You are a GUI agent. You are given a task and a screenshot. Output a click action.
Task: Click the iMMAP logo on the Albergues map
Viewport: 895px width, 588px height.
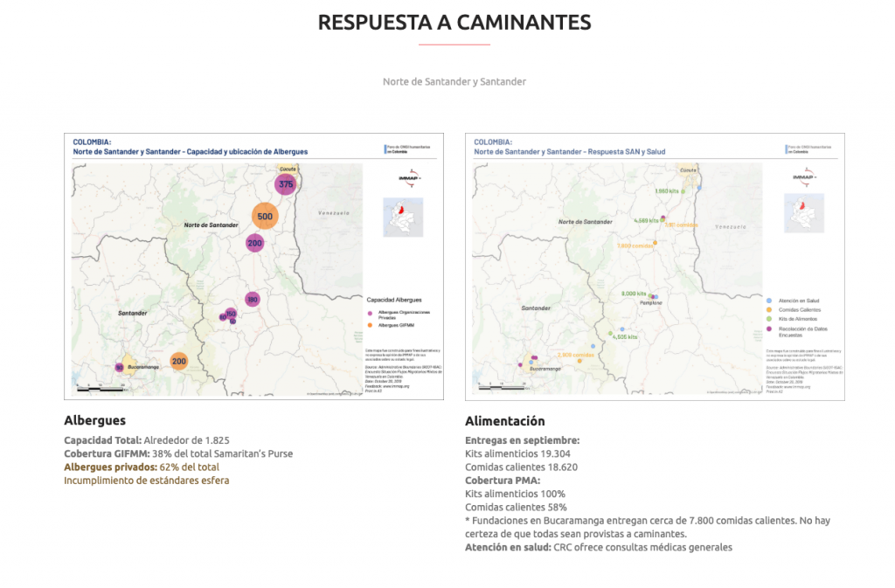[x=409, y=178]
